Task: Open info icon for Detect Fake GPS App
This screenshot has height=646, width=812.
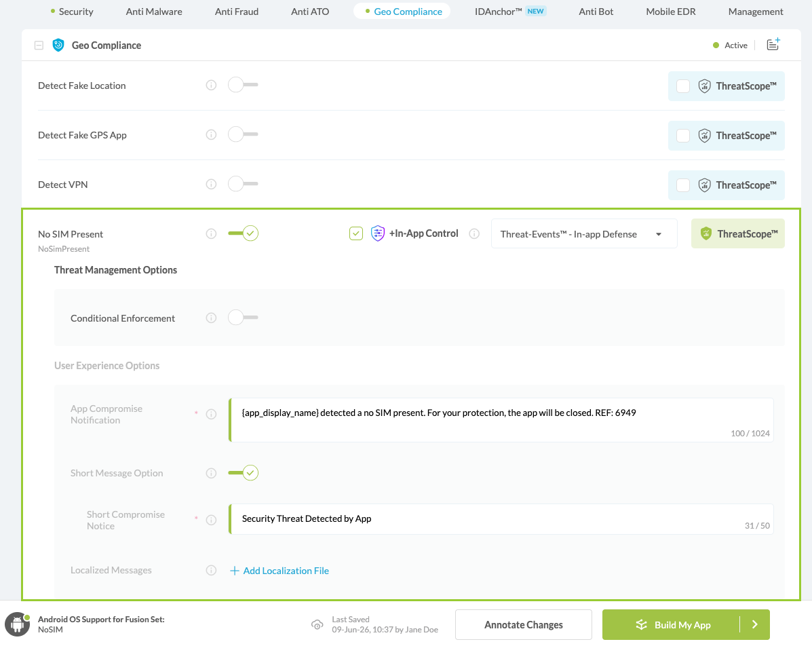Action: coord(211,134)
